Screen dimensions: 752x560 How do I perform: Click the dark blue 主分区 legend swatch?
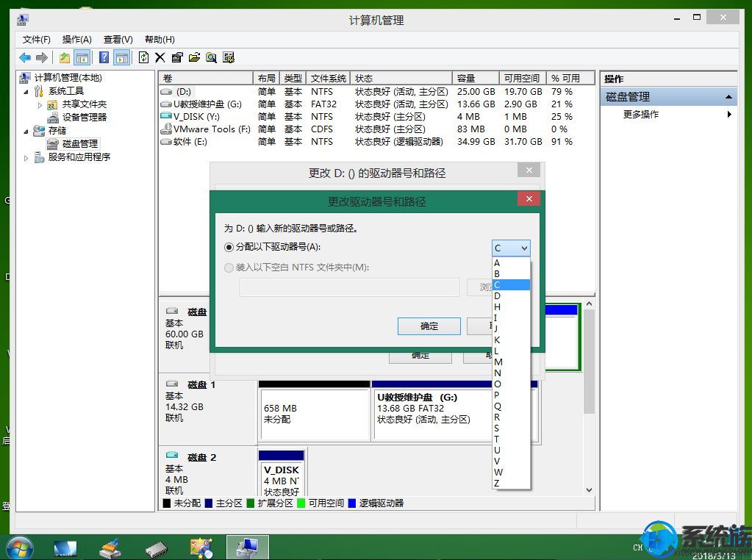pyautogui.click(x=209, y=503)
